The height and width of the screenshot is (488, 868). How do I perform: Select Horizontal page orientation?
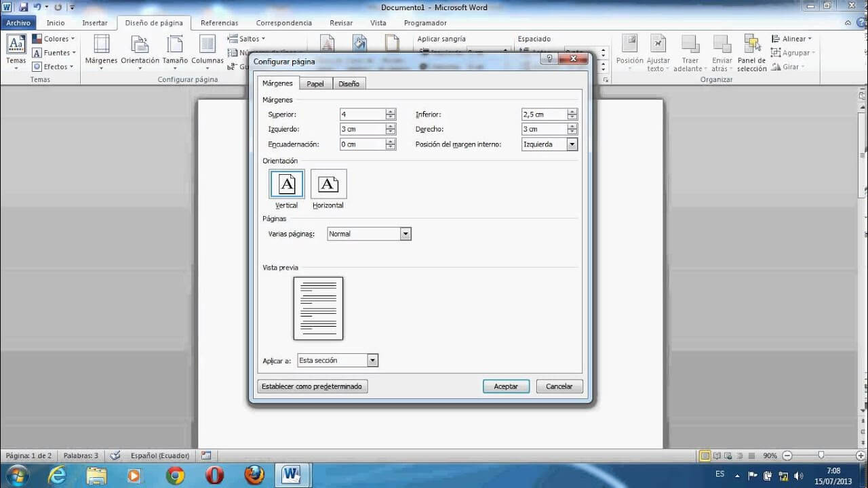coord(328,184)
